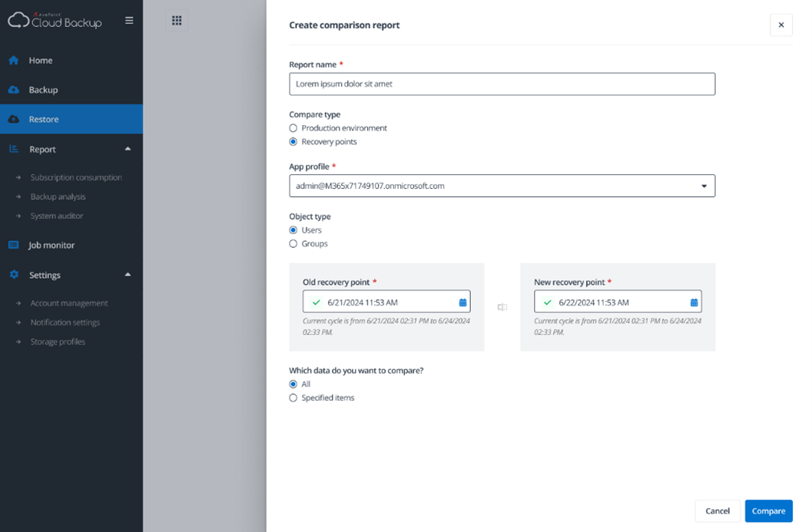Open the app launcher grid icon

(x=177, y=20)
